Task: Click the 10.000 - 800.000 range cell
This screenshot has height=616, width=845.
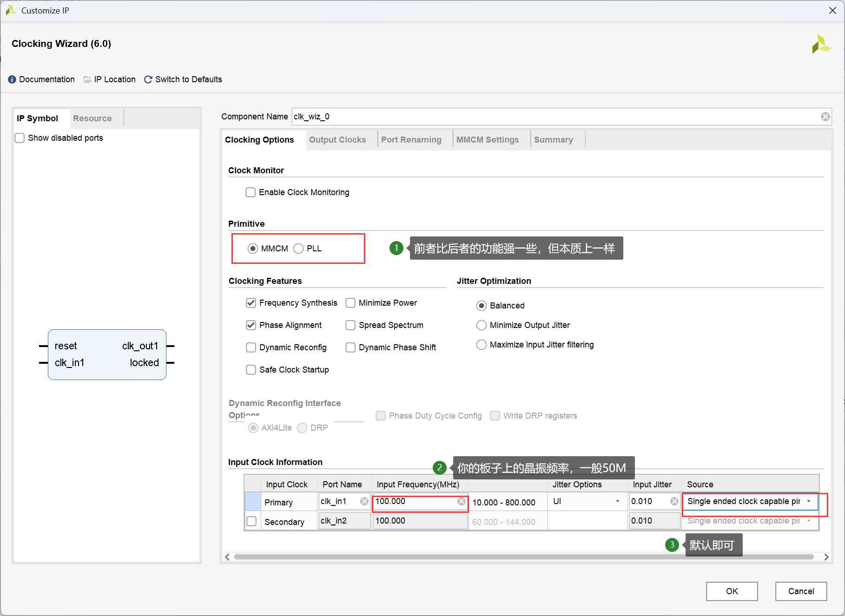Action: 504,502
